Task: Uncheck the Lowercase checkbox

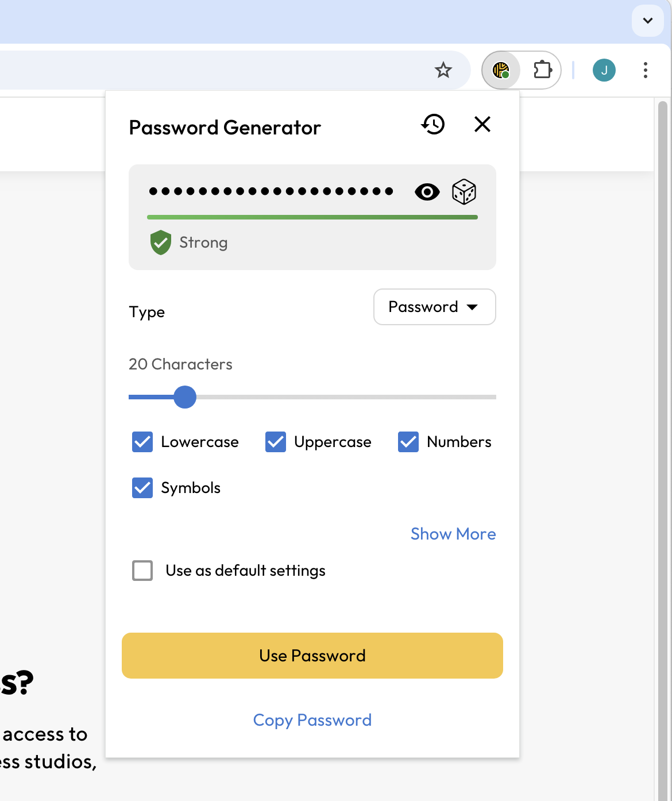Action: 142,442
